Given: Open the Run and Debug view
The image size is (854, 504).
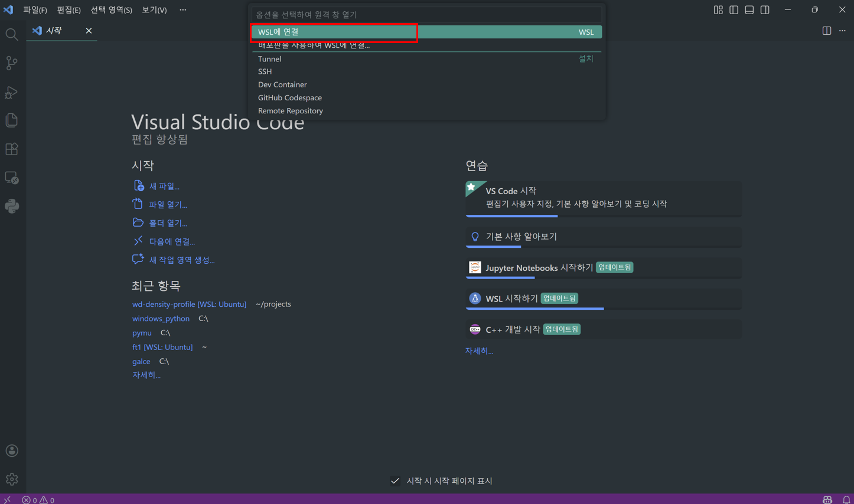Looking at the screenshot, I should pyautogui.click(x=12, y=92).
